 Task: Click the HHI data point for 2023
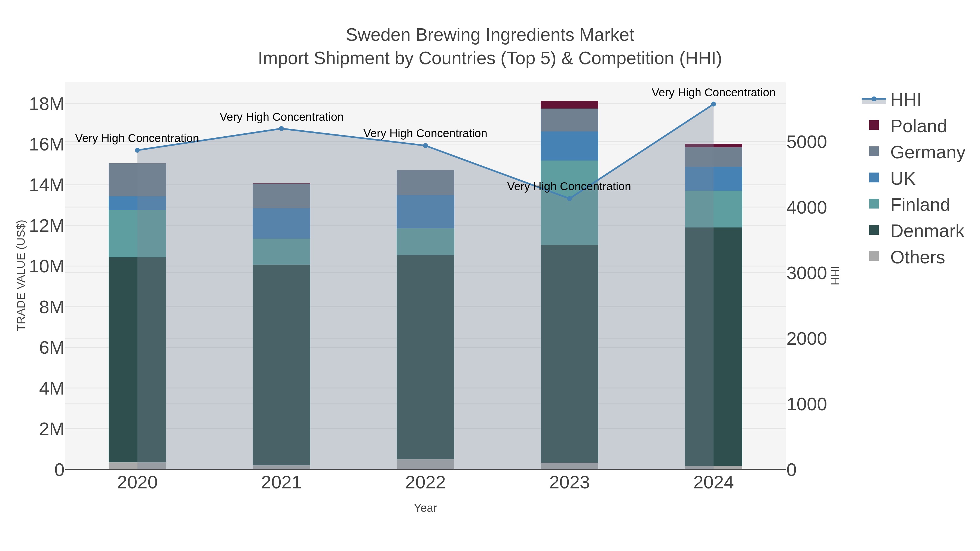tap(569, 199)
